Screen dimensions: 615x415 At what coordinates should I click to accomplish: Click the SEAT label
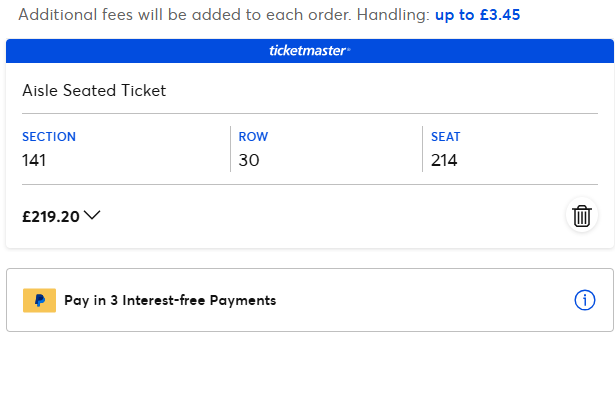pos(446,137)
